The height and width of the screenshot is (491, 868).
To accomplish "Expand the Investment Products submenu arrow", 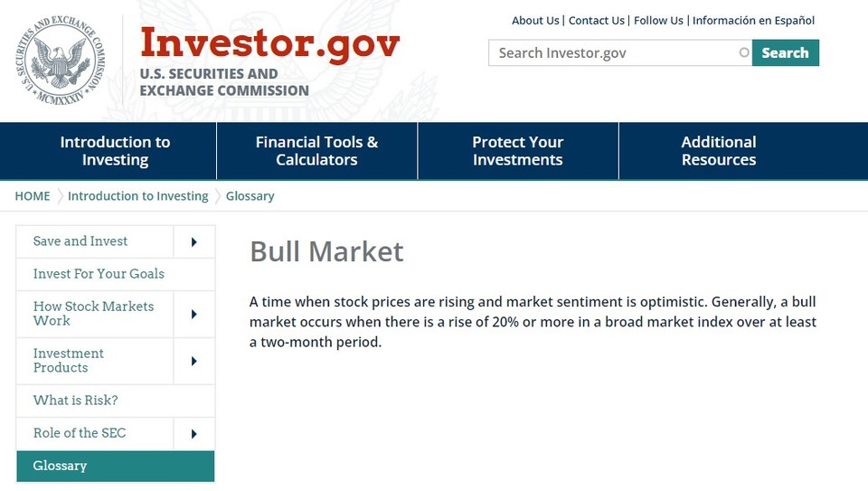I will tap(194, 361).
